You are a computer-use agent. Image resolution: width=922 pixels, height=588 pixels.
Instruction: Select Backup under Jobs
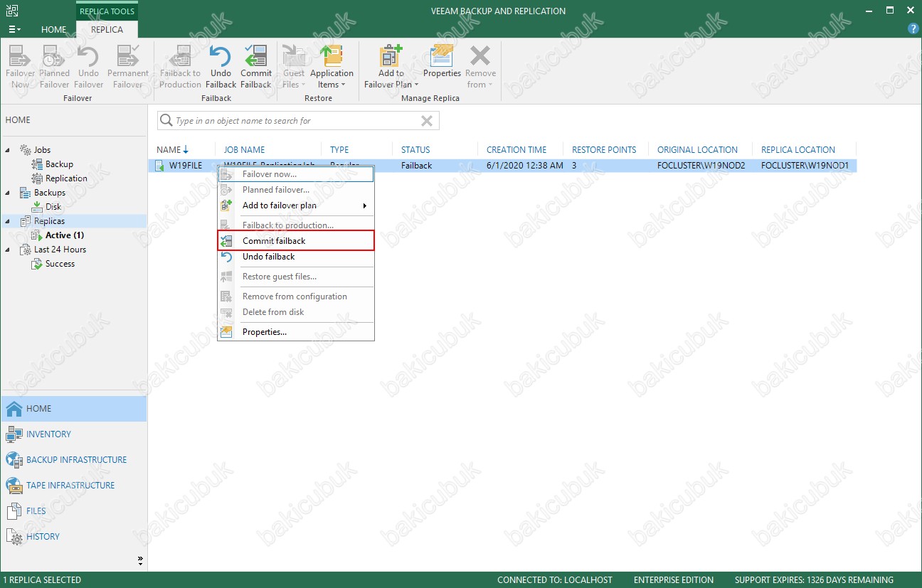[x=59, y=164]
